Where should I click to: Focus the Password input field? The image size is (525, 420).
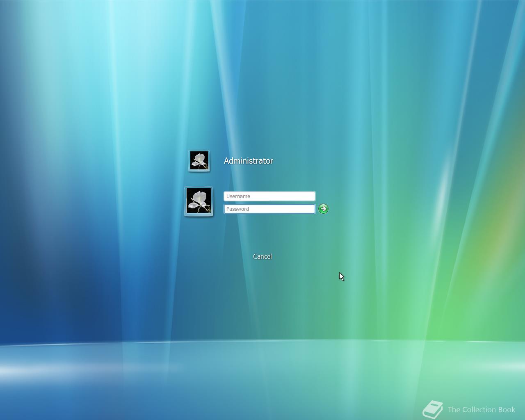pos(269,209)
